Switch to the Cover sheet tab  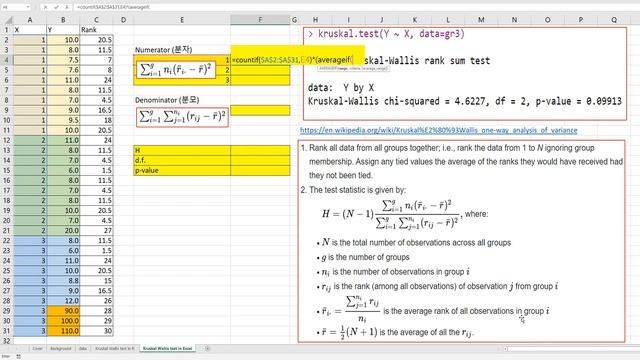37,349
